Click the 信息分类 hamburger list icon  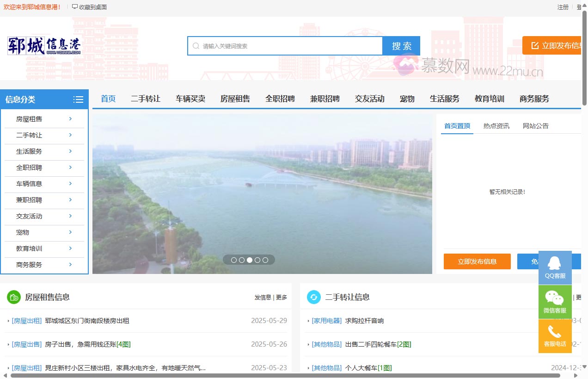[x=78, y=99]
